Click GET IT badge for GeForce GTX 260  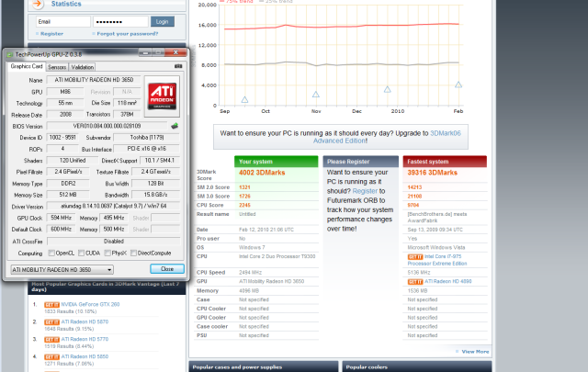pos(51,305)
